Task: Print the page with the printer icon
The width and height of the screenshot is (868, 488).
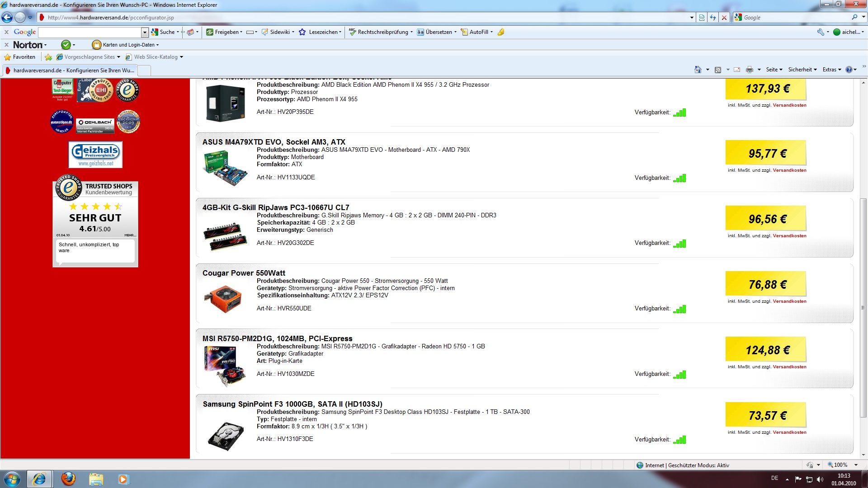Action: coord(750,70)
